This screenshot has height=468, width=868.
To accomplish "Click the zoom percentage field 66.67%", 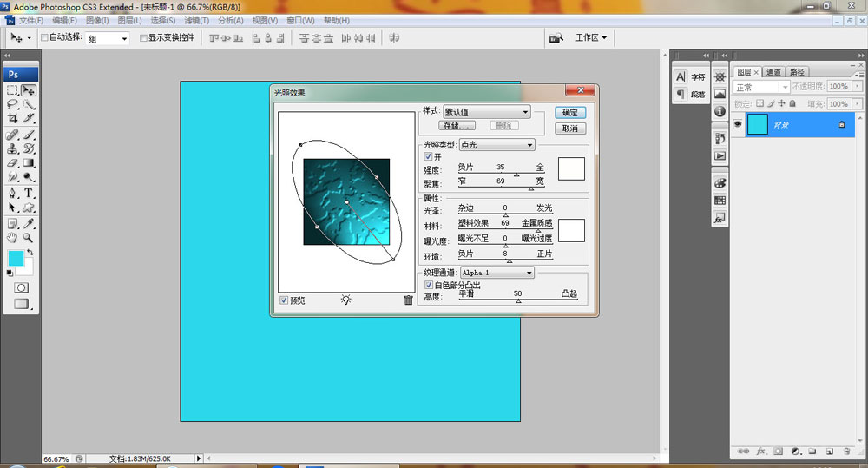I will (56, 459).
